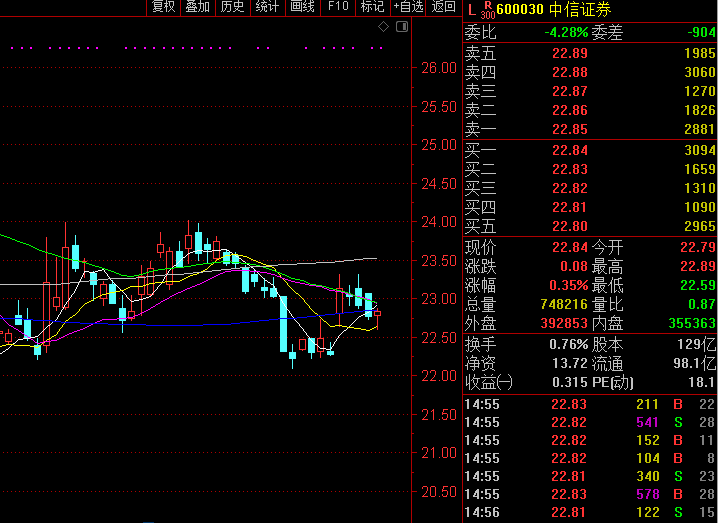Select stock title 600030 中信证券
Viewport: 719px width, 523px height.
[x=554, y=10]
